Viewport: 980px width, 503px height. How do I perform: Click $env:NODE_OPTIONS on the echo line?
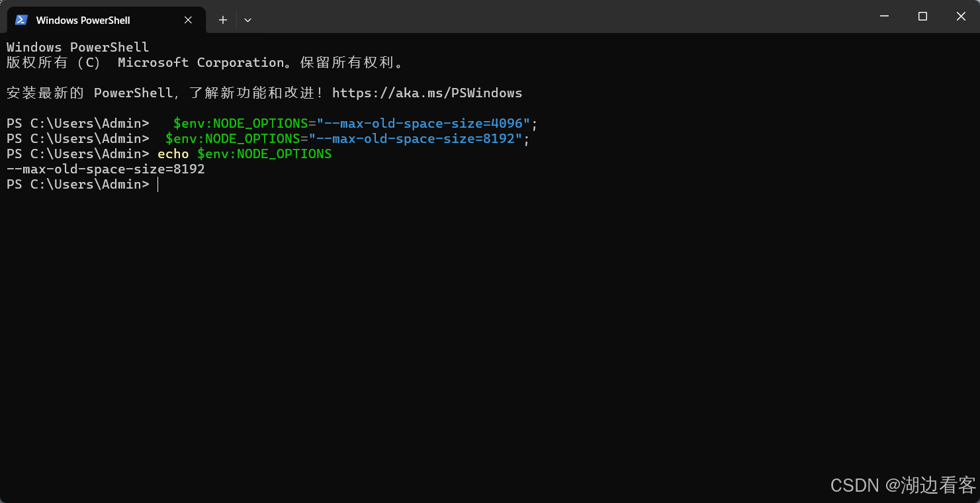[264, 154]
